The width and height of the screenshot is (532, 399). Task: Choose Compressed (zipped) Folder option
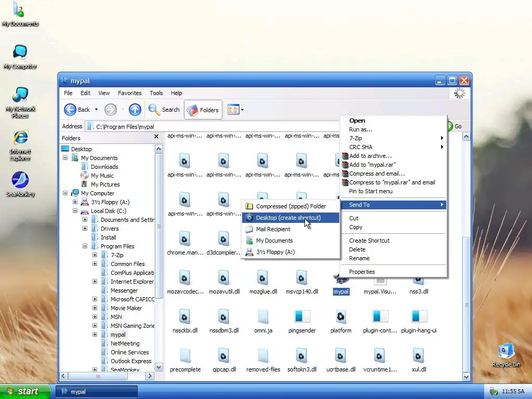click(x=290, y=206)
